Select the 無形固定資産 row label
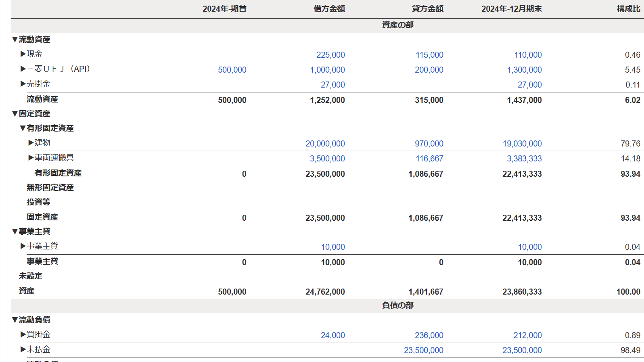The image size is (644, 362). click(x=50, y=188)
